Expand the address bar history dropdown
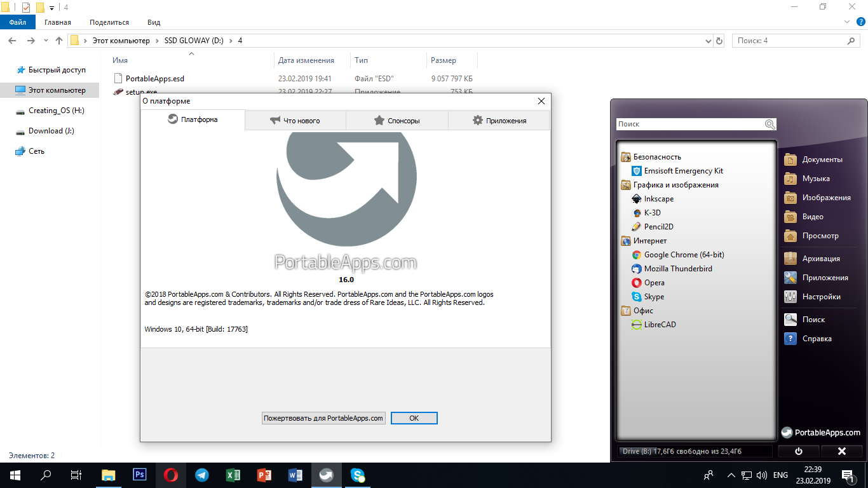This screenshot has height=488, width=868. (709, 41)
